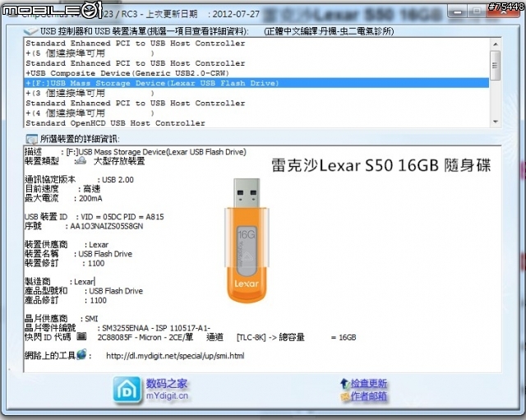Select the Standard OpenHCD USB Host Controller row
Viewport: 526px width, 420px height.
[256, 123]
